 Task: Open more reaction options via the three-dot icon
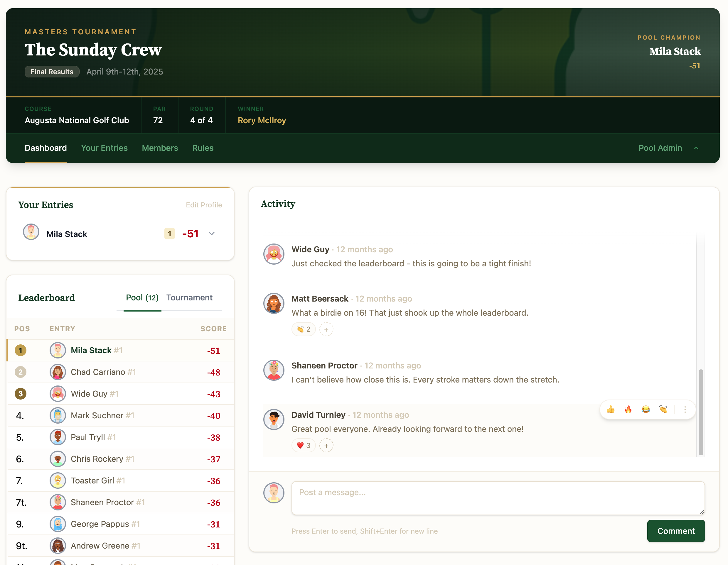(685, 410)
